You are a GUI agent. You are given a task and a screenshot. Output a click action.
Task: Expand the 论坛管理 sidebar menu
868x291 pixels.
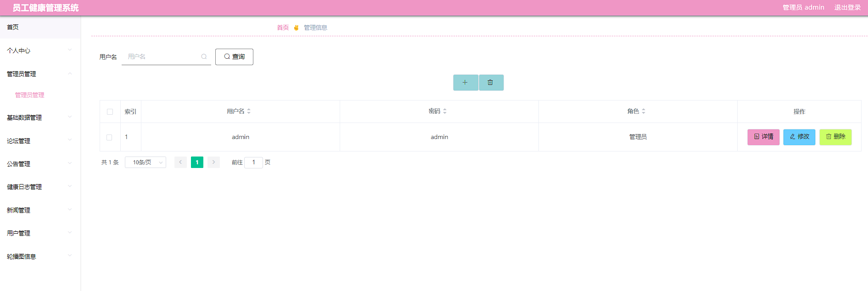(x=40, y=141)
